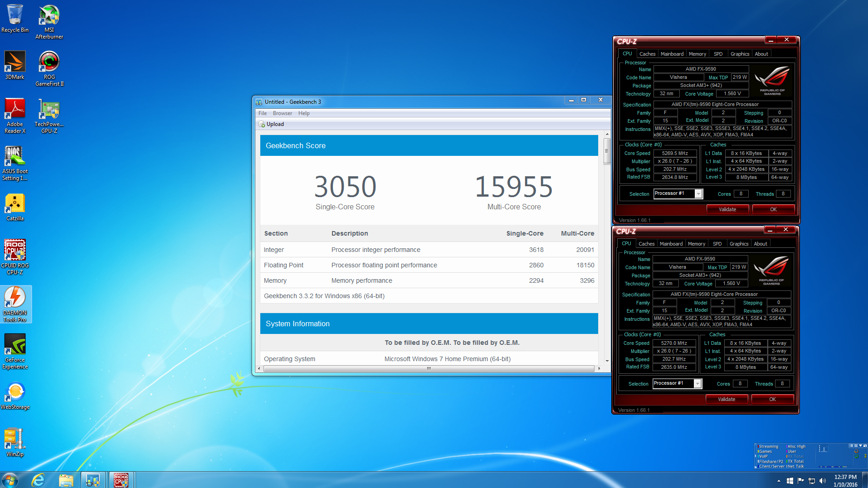Open Windows Explorer from the taskbar
Screen dimensions: 868x488
pyautogui.click(x=66, y=480)
